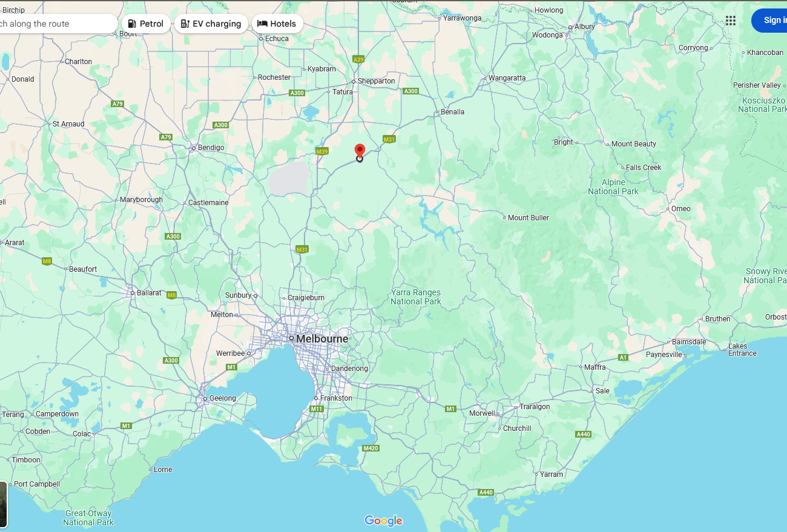The height and width of the screenshot is (532, 787).
Task: Click the Bright town label
Action: (x=563, y=142)
